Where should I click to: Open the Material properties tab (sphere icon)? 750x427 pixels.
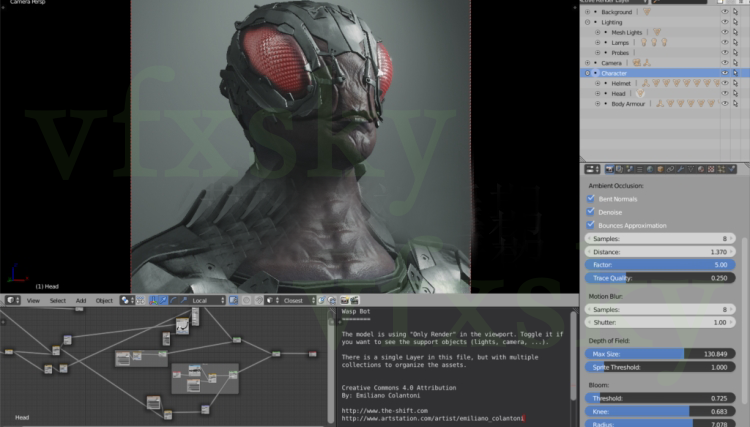coord(701,169)
